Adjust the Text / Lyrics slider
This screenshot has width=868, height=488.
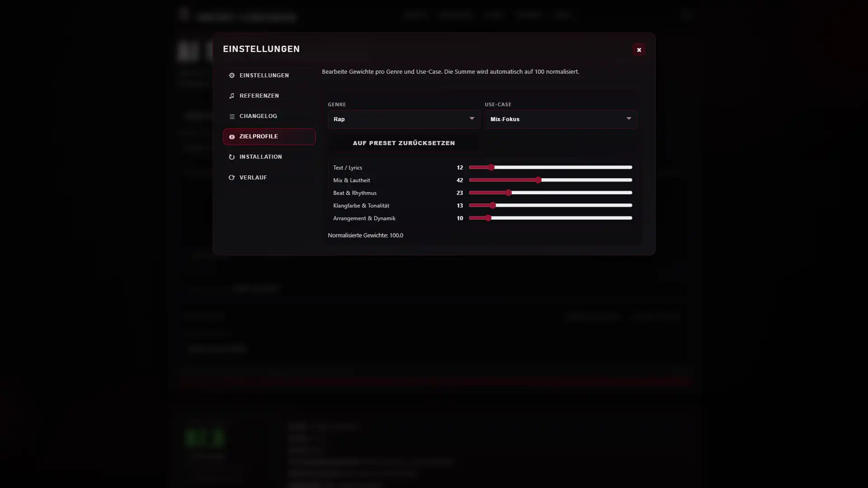pos(550,168)
